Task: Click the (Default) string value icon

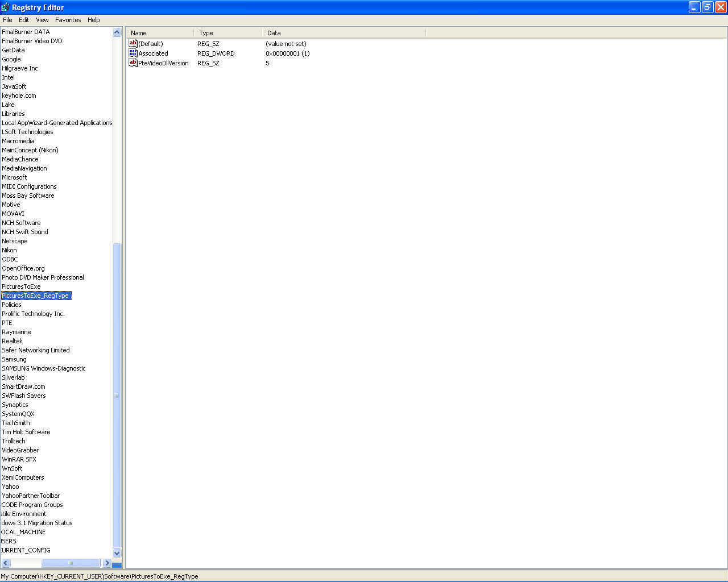Action: pos(133,43)
